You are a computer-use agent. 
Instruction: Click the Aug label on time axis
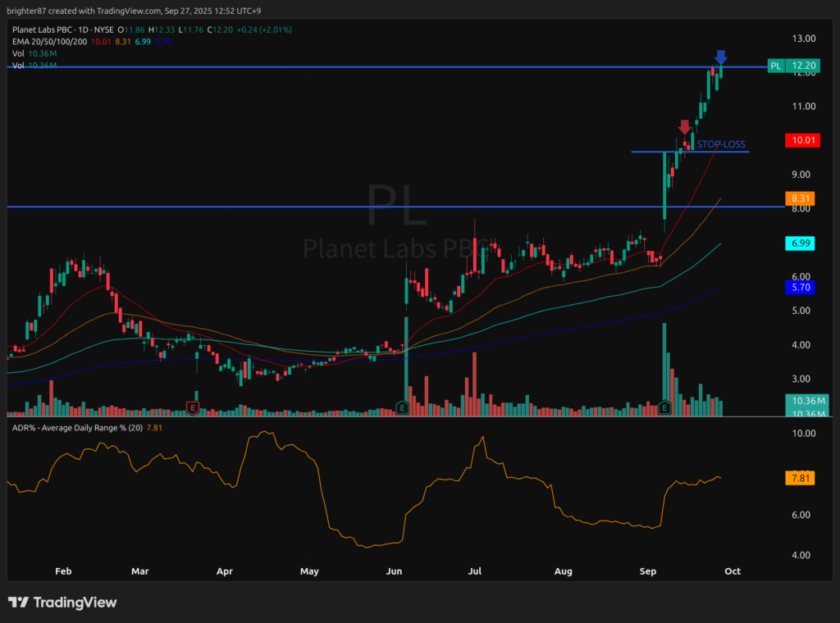pyautogui.click(x=563, y=571)
